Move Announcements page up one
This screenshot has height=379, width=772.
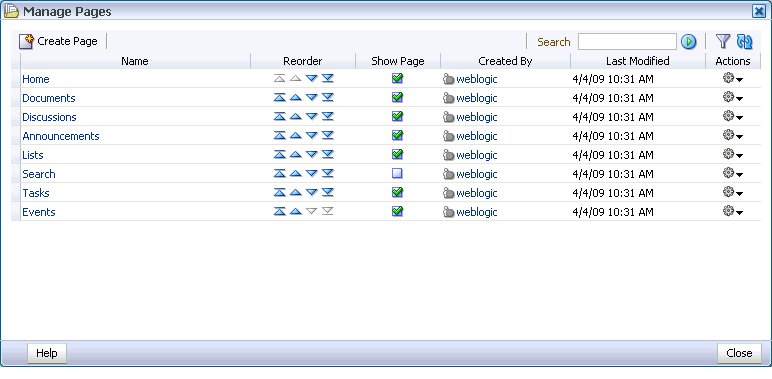tap(295, 135)
